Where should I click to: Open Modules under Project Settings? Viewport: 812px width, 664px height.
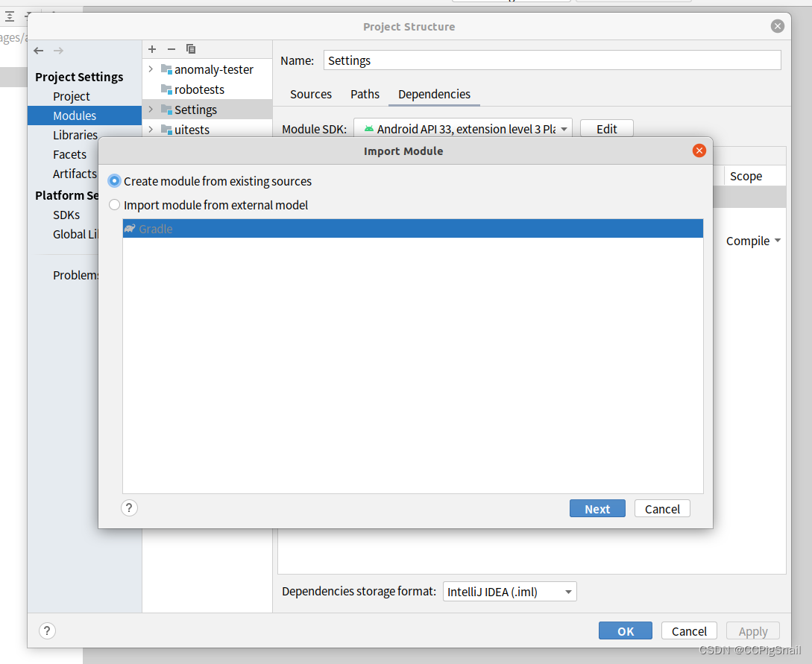click(x=84, y=116)
